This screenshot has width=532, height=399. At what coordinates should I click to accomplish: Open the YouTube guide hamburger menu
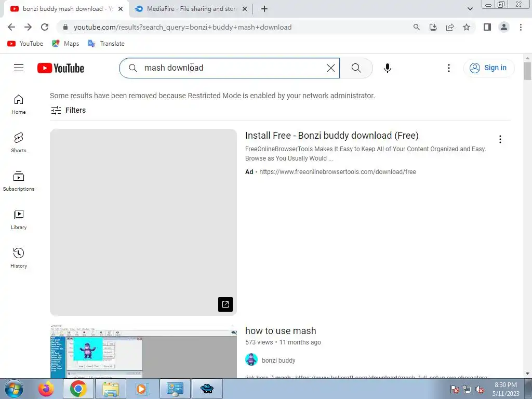(19, 68)
